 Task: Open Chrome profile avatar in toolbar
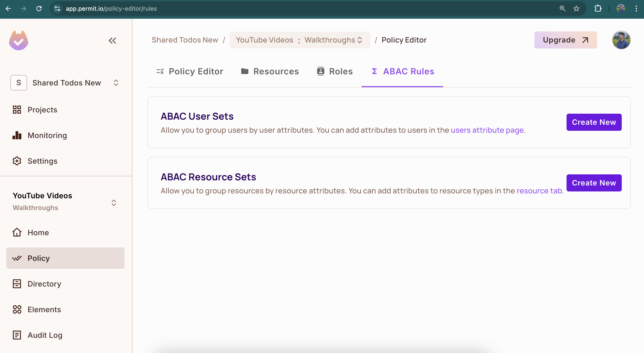pos(621,9)
